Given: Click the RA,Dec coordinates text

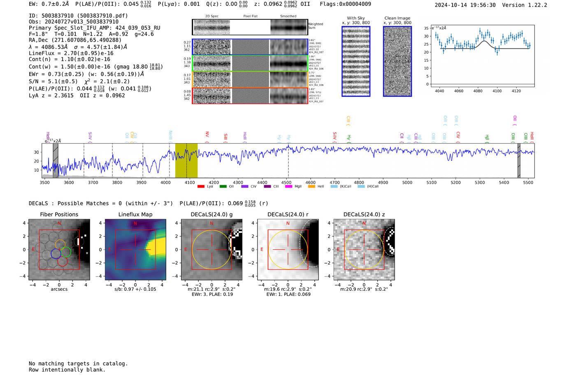Looking at the screenshot, I should click(75, 40).
